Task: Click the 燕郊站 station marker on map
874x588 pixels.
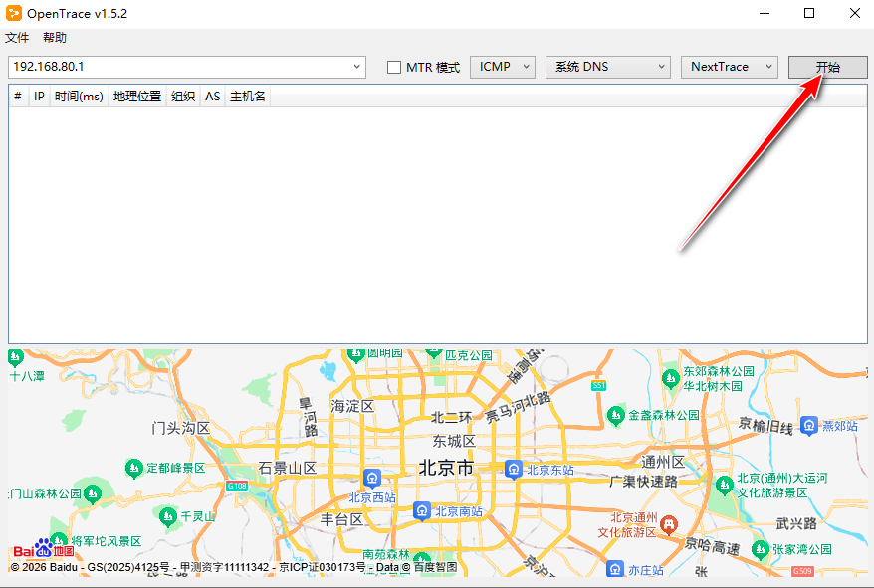Action: click(x=808, y=426)
